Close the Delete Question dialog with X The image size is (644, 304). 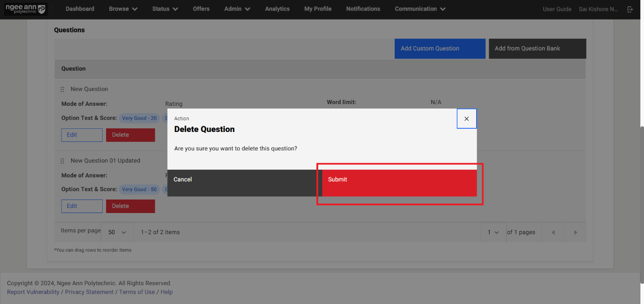click(x=466, y=119)
